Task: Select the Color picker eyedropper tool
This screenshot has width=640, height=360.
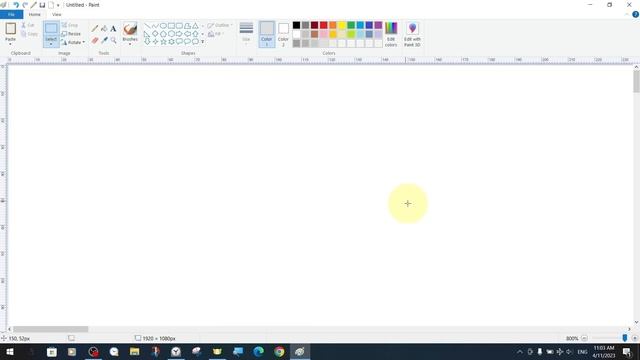Action: pyautogui.click(x=104, y=40)
